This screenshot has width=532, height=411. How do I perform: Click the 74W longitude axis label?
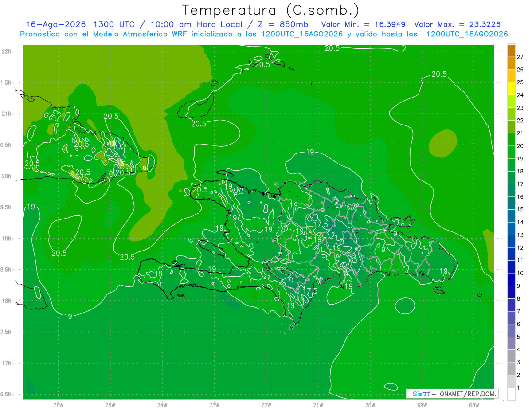[x=162, y=405]
